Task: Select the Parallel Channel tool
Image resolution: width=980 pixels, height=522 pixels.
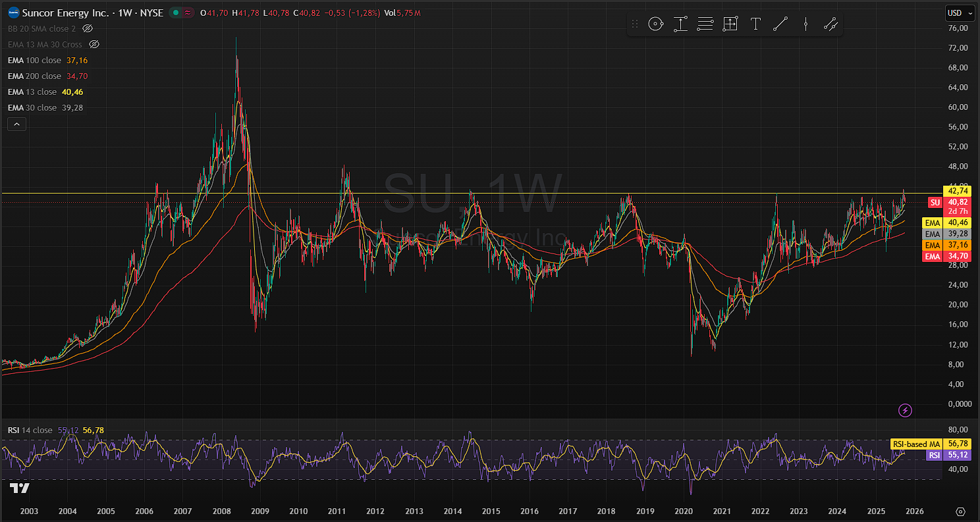Action: point(830,24)
